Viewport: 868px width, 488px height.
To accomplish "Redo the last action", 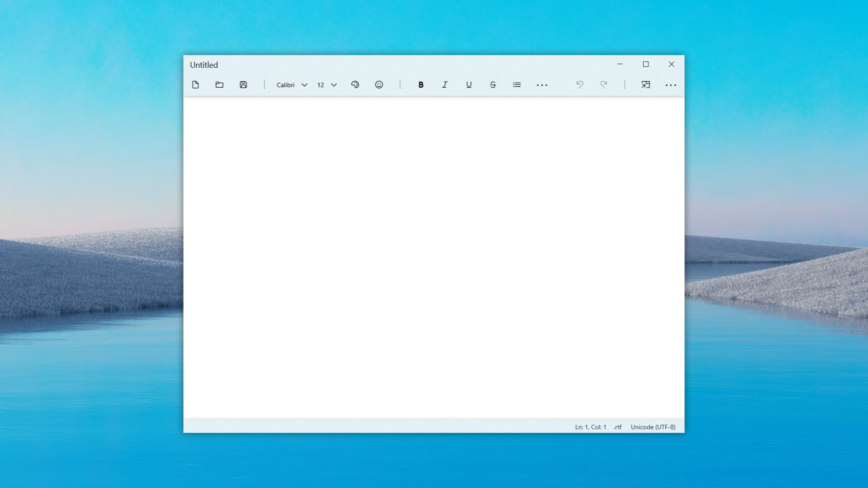I will coord(604,84).
